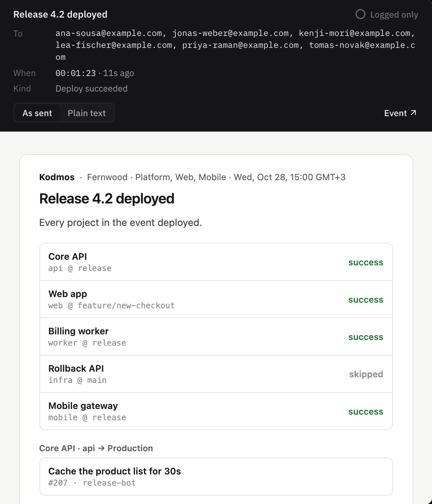
Task: Click recipient kenji-mori@example.com
Action: pos(355,33)
